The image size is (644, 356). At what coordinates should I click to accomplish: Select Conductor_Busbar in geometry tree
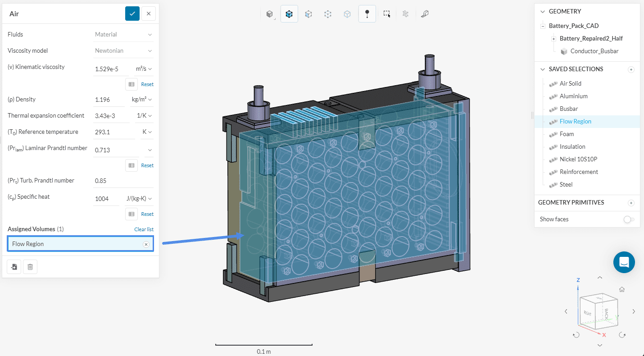594,51
